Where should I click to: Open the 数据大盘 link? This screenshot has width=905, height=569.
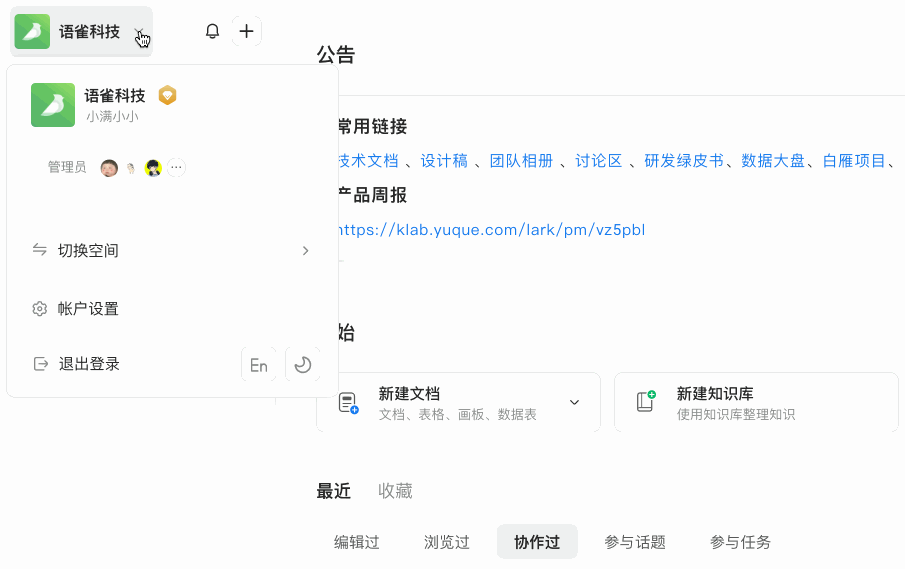[773, 161]
